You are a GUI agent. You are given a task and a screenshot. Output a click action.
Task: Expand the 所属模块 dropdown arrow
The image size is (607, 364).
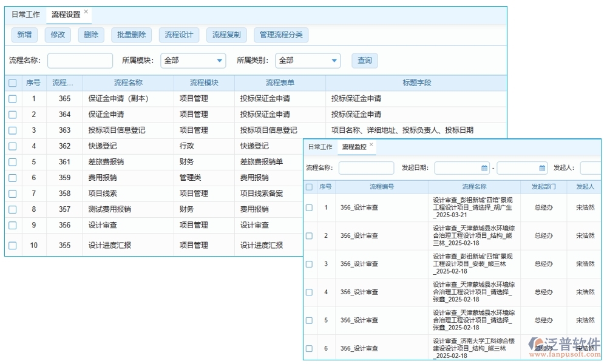tap(219, 61)
